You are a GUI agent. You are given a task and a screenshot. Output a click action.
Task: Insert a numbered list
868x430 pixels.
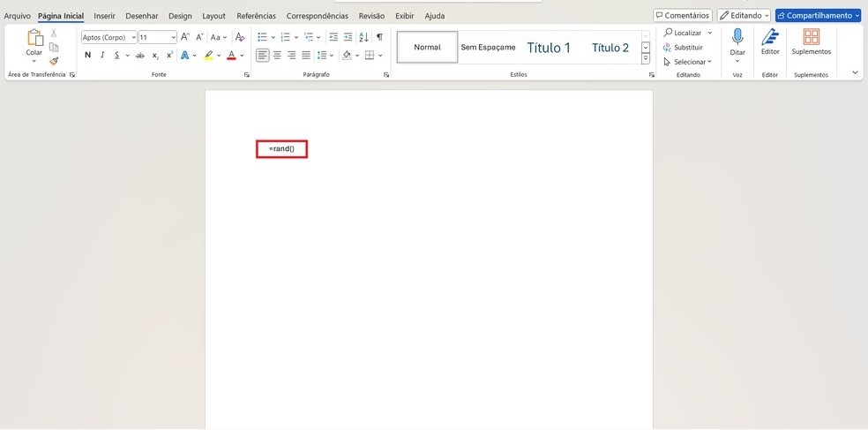(286, 37)
